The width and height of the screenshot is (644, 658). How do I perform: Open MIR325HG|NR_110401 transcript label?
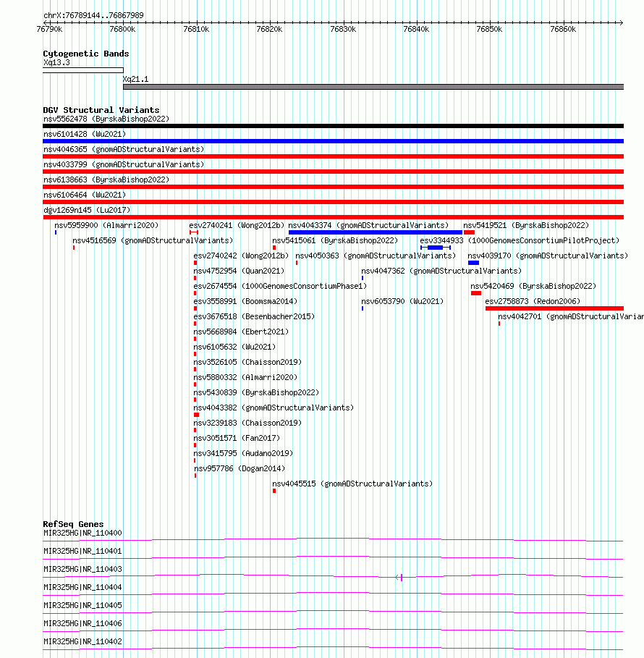pos(82,551)
